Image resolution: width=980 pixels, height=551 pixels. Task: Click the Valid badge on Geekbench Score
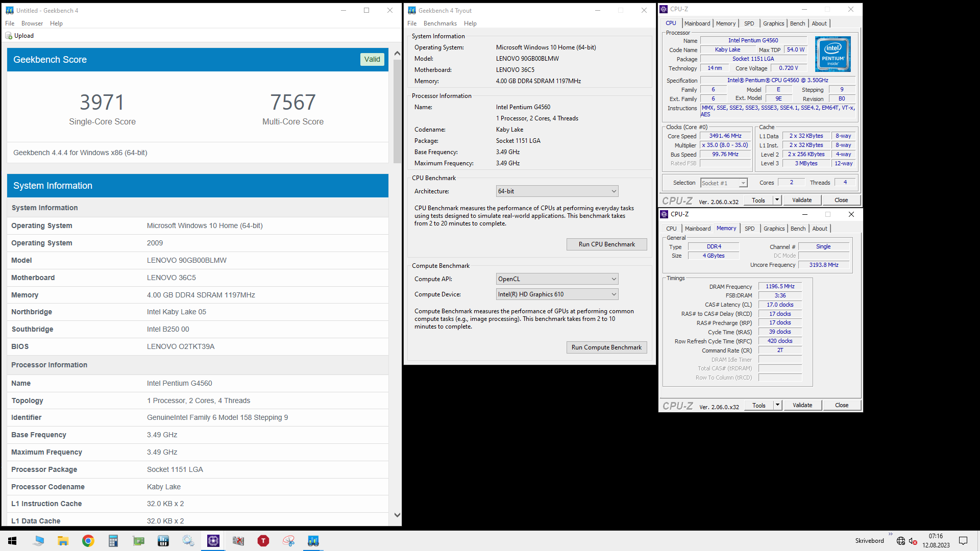[x=372, y=59]
